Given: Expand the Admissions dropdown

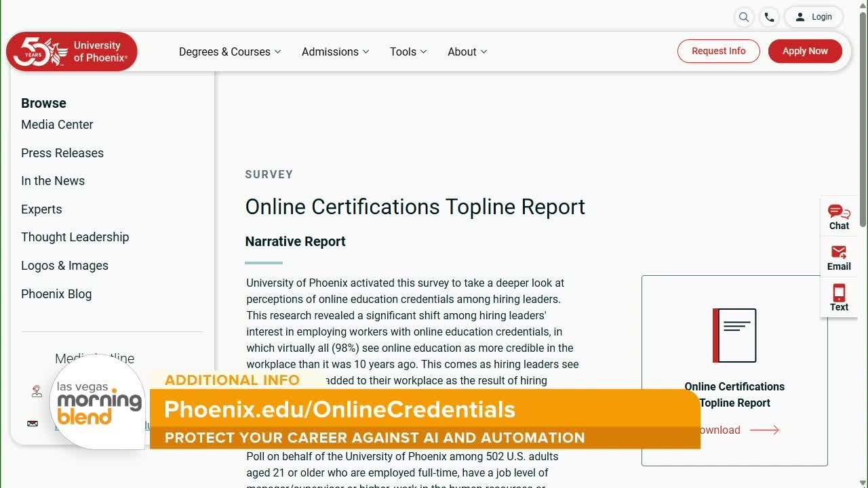Looking at the screenshot, I should pyautogui.click(x=335, y=52).
